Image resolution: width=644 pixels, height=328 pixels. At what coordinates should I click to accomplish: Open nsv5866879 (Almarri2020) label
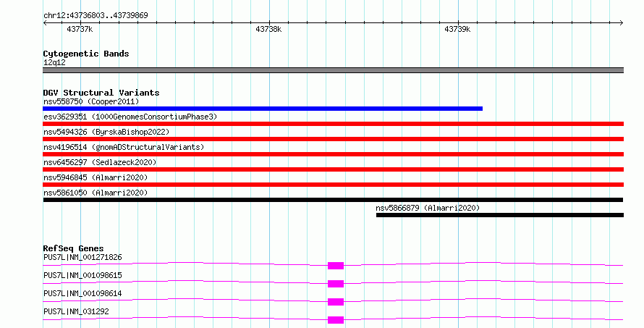click(428, 208)
